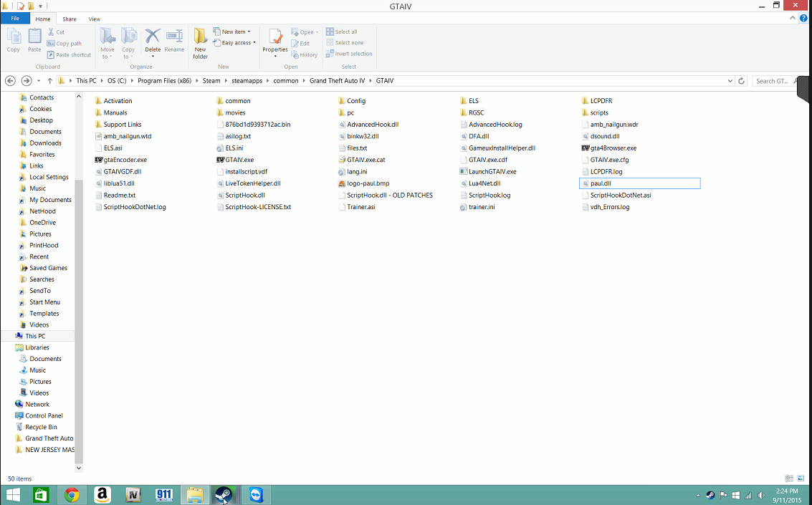Switch to the View tab
Viewport: 812px width, 505px height.
point(95,19)
